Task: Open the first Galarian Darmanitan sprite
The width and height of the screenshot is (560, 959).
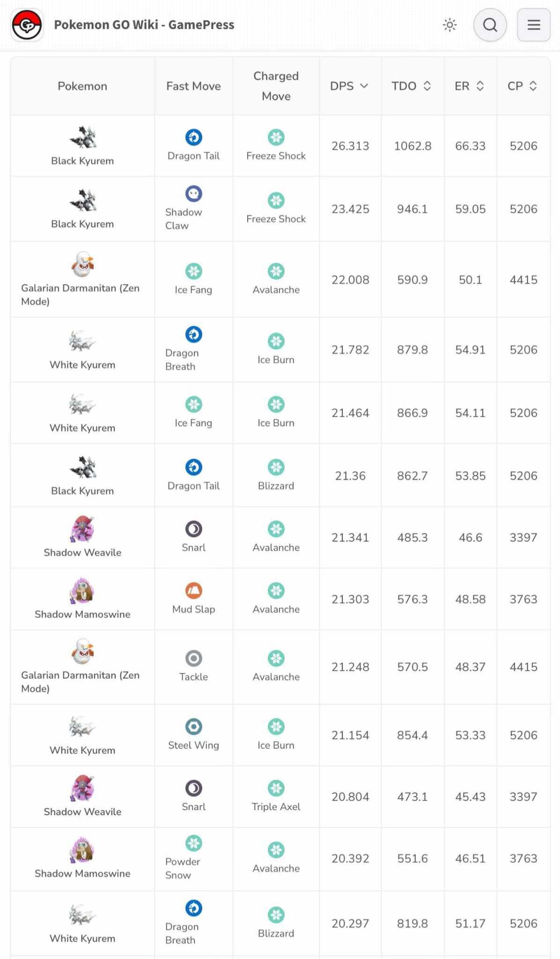Action: click(x=82, y=265)
